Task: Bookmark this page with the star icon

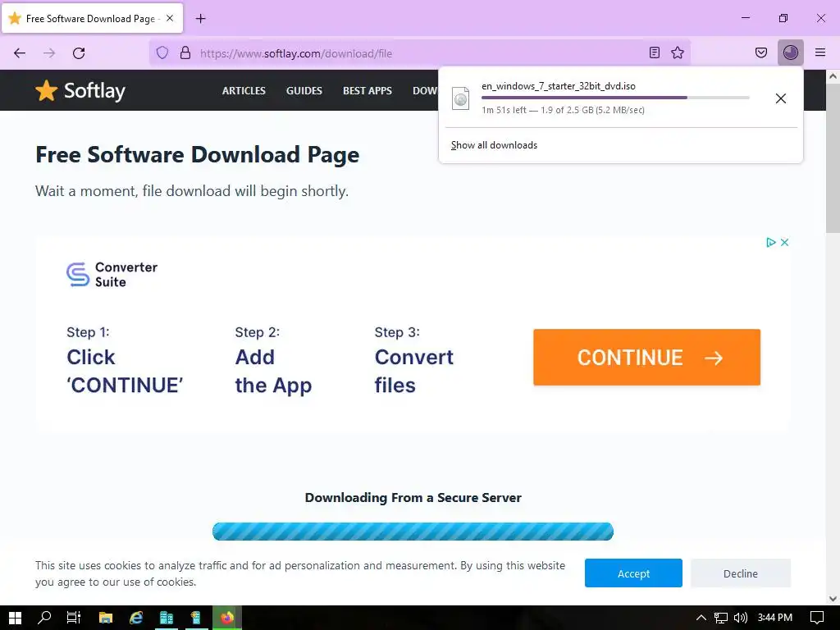Action: (678, 52)
